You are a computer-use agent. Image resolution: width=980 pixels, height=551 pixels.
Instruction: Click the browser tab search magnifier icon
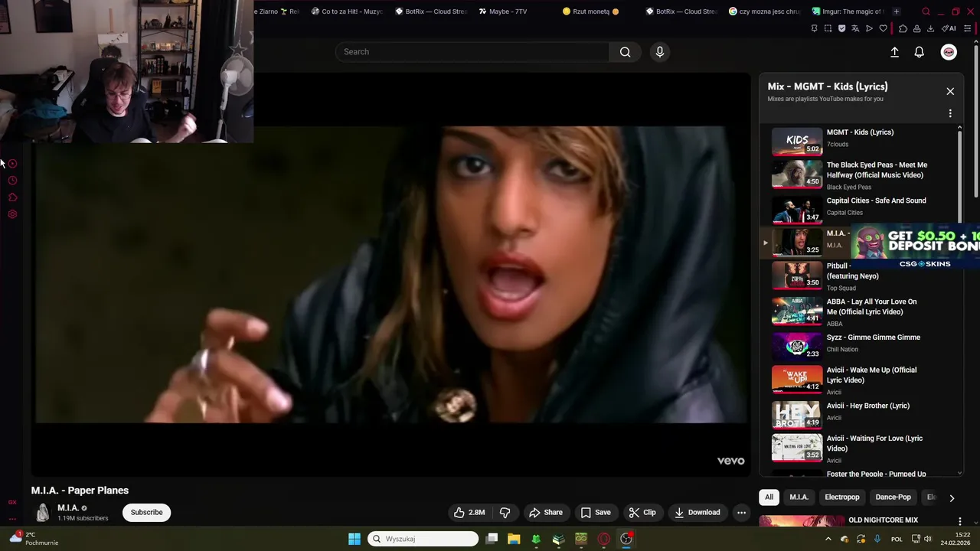click(x=926, y=11)
